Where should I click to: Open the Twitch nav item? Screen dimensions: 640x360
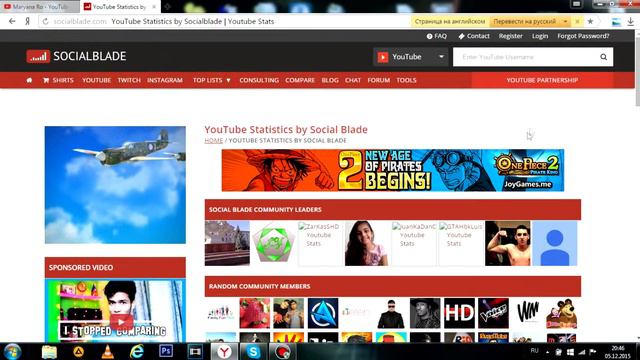(129, 80)
